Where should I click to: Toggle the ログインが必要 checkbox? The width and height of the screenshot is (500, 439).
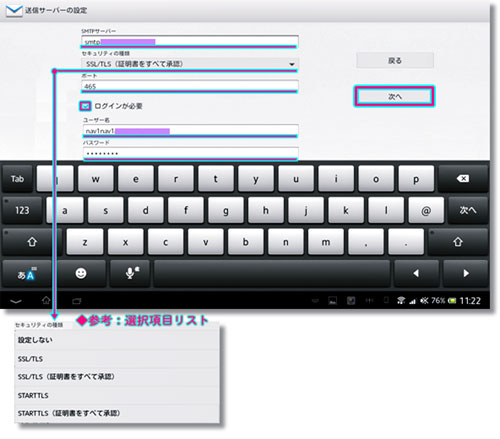coord(85,106)
